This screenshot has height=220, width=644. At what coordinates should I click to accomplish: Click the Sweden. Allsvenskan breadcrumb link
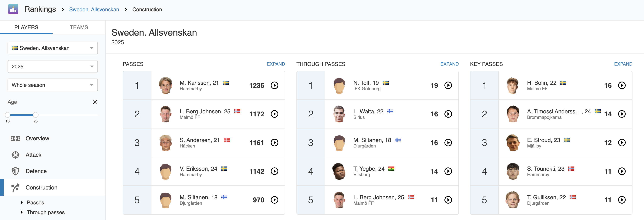[94, 9]
